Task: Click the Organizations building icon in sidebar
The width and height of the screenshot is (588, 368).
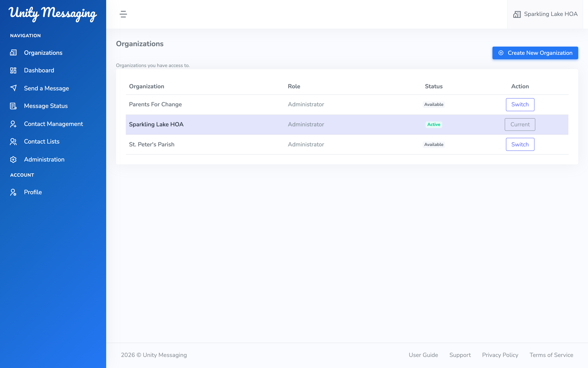Action: (13, 53)
